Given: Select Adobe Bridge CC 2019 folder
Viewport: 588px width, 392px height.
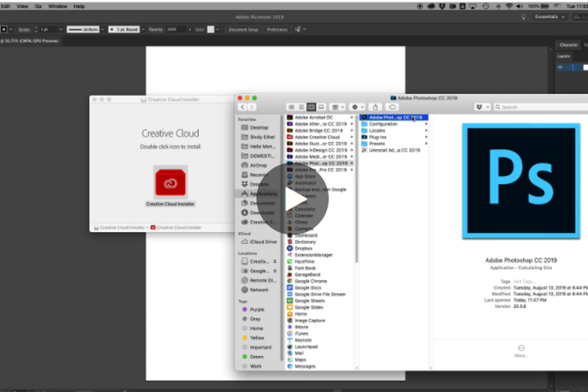Looking at the screenshot, I should click(x=319, y=130).
